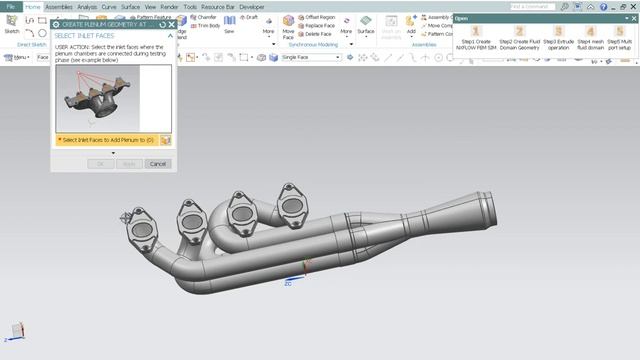Expand More in Synchronous Modeling group
This screenshot has height=360, width=640.
pyautogui.click(x=346, y=27)
